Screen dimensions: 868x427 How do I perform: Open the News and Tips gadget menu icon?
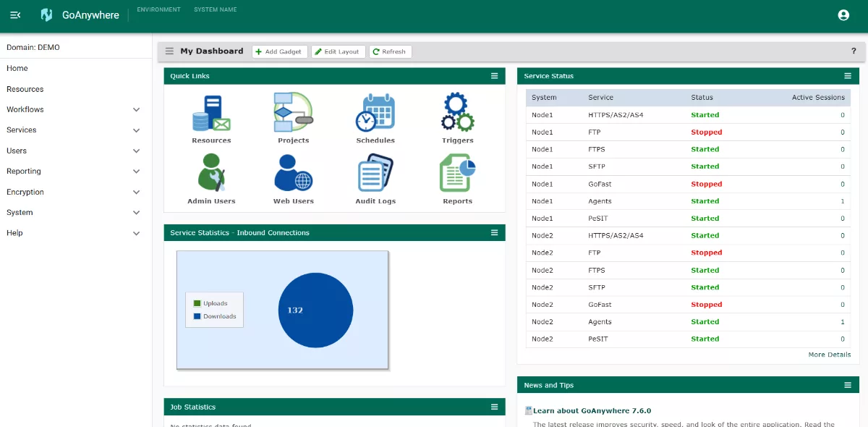tap(848, 385)
